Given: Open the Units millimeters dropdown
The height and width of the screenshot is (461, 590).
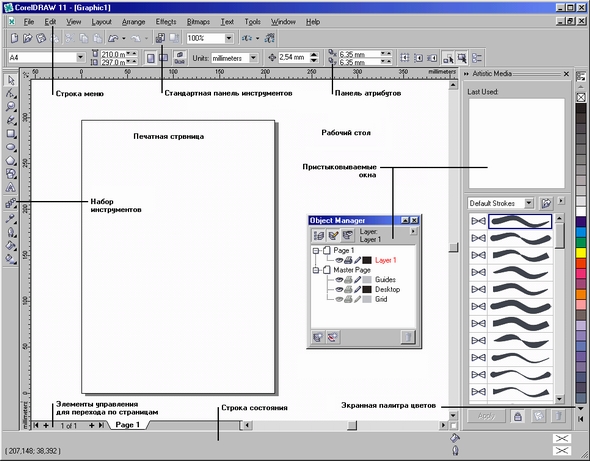Looking at the screenshot, I should [253, 58].
